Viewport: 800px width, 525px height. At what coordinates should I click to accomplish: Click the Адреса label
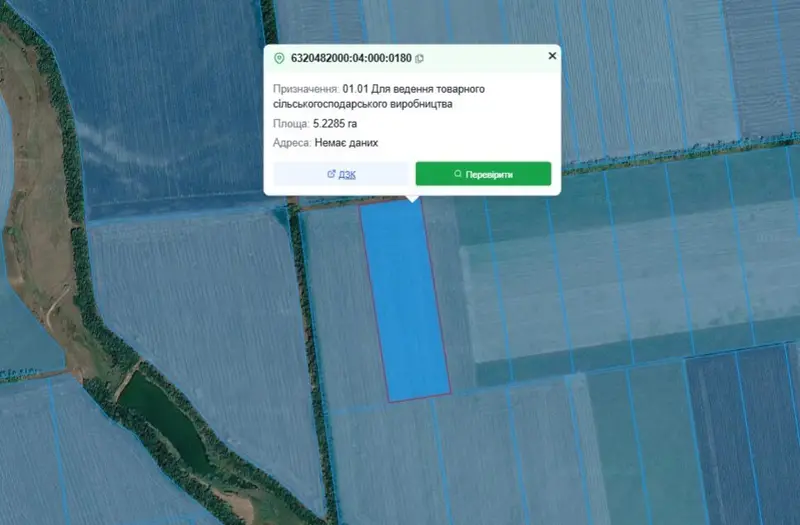click(x=292, y=143)
